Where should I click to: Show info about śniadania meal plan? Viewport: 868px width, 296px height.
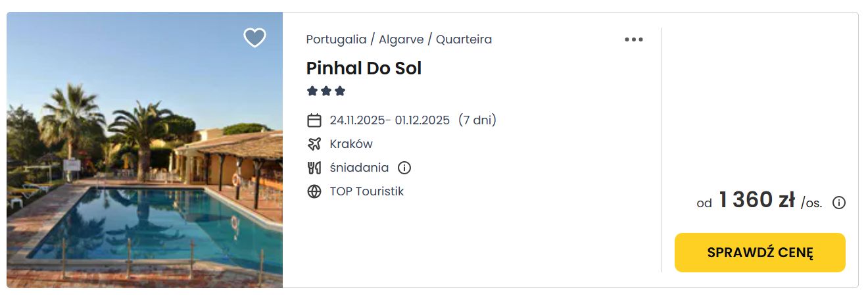tap(404, 168)
